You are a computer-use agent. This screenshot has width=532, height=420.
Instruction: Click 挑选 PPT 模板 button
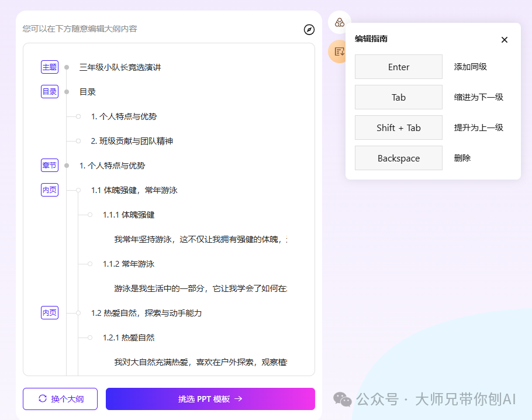(x=210, y=399)
